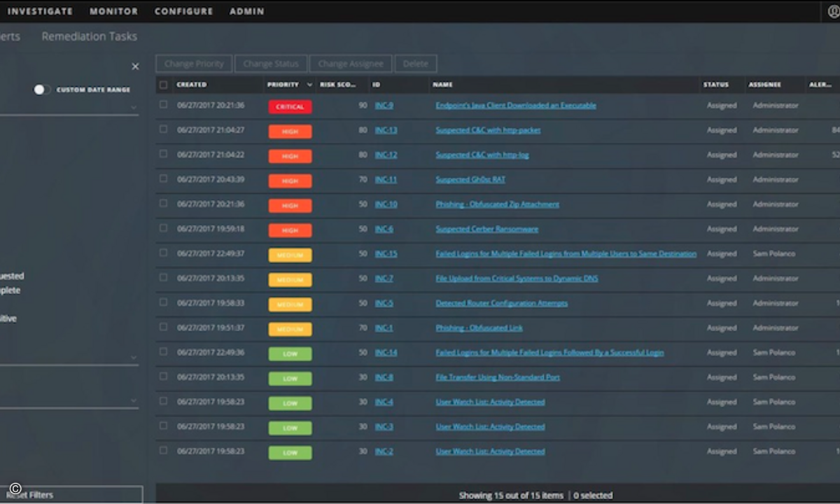Click the Assigned status on INC-2 row
The width and height of the screenshot is (840, 504).
pyautogui.click(x=722, y=451)
